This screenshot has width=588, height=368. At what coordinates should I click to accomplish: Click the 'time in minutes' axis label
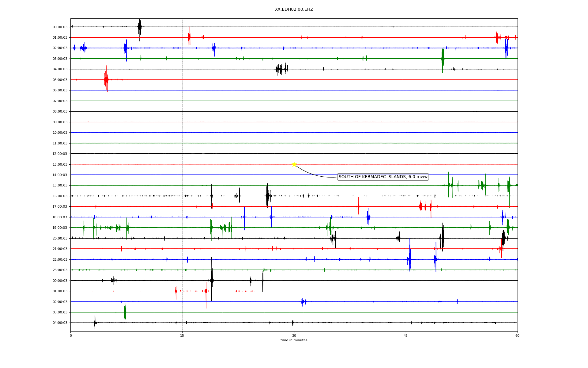tap(294, 340)
